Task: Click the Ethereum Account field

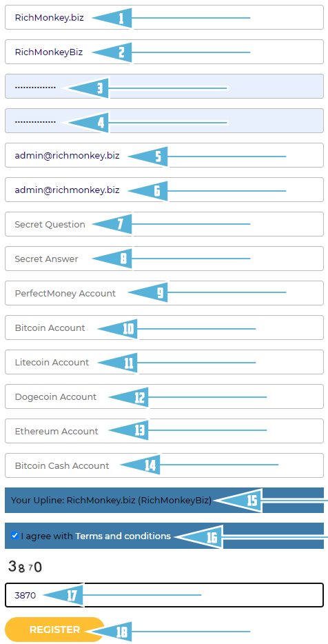Action: pyautogui.click(x=164, y=431)
